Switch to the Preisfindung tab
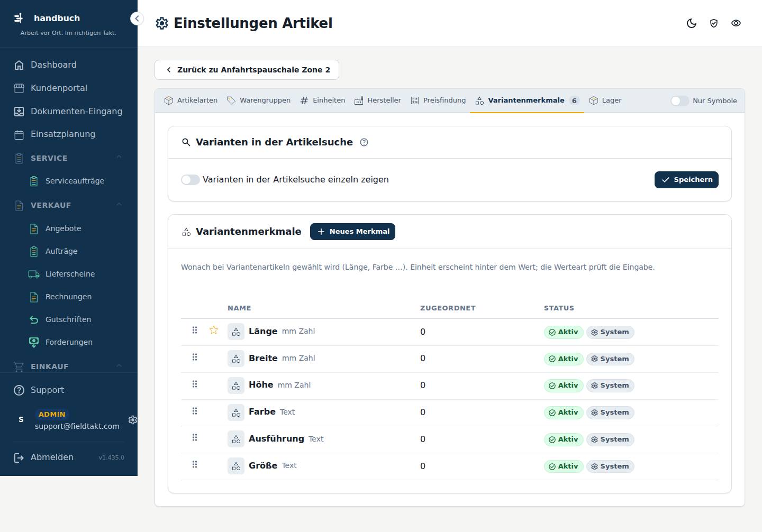 pos(438,100)
